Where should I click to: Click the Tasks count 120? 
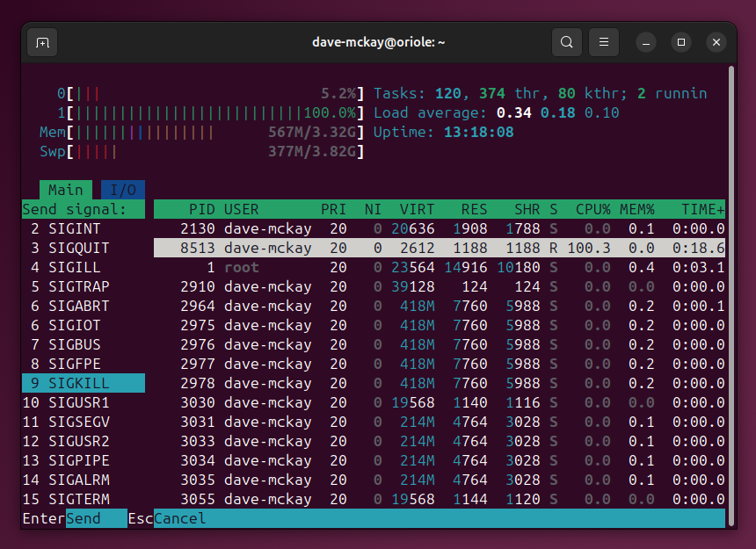point(448,93)
